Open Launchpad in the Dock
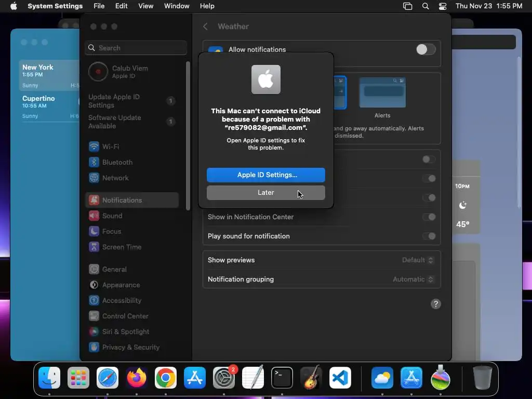Image resolution: width=532 pixels, height=399 pixels. [x=78, y=378]
